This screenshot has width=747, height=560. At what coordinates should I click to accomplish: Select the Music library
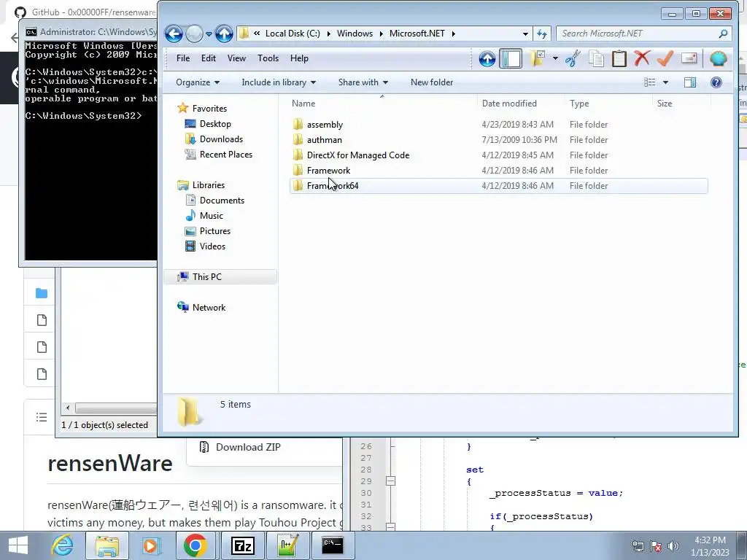pos(211,216)
